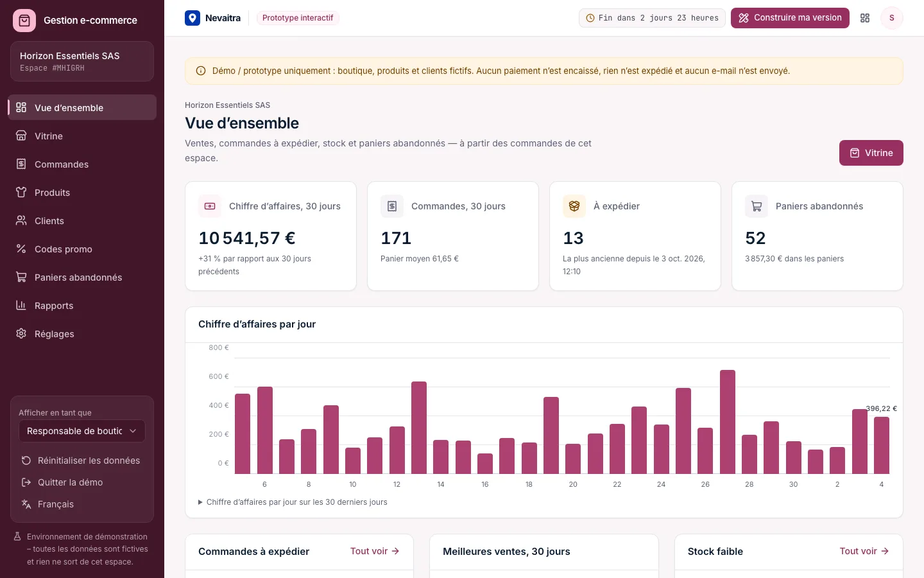The height and width of the screenshot is (578, 924).
Task: Click the Vitrine button near page title
Action: [871, 153]
